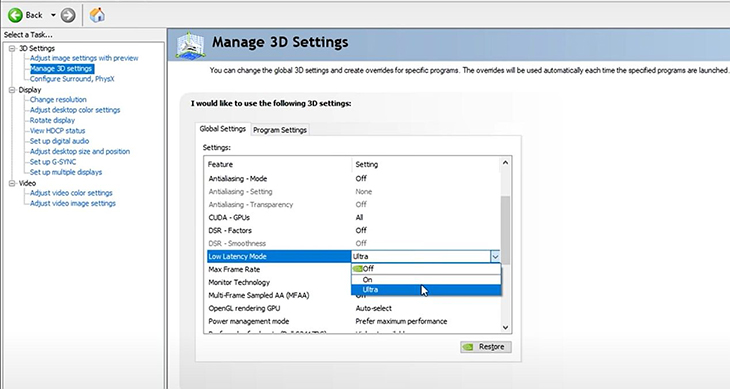This screenshot has height=389, width=730.
Task: Go back with the green Back arrow
Action: click(x=15, y=15)
